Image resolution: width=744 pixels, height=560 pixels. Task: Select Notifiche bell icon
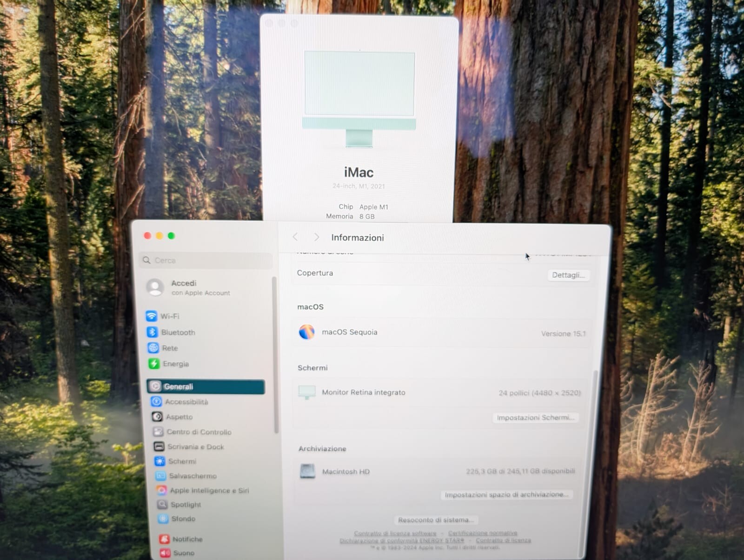[x=165, y=539]
